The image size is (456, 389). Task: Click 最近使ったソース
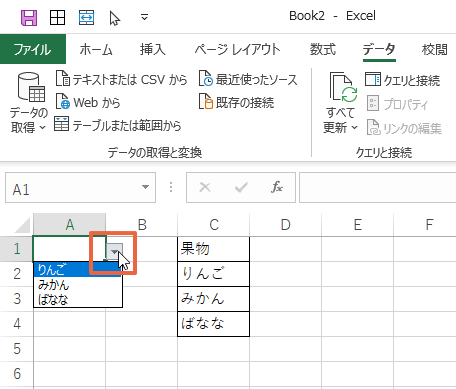tap(248, 79)
